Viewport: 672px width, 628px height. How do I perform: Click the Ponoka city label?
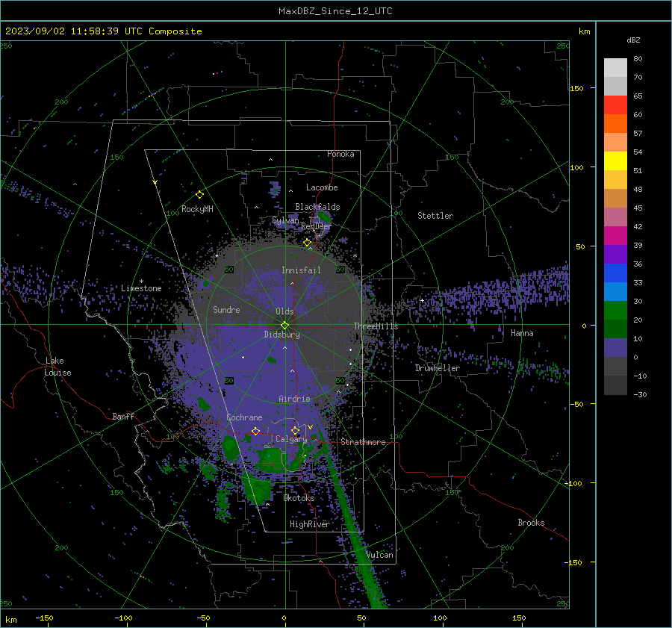[x=340, y=154]
